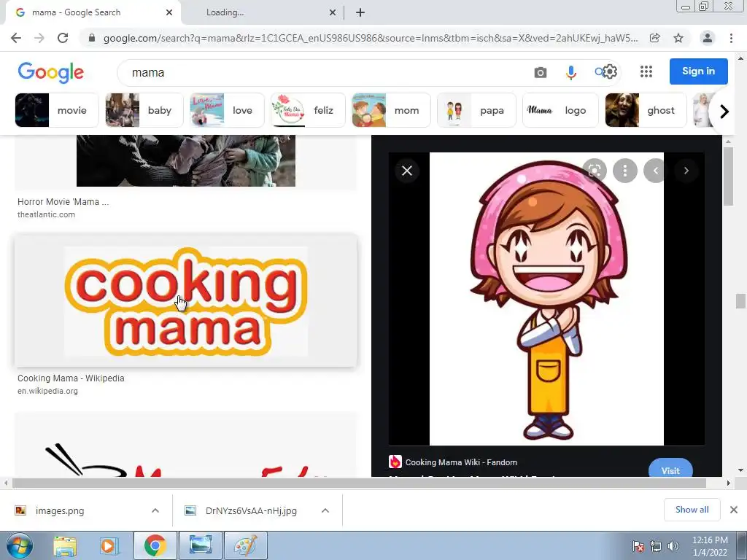Click the browser forward arrow
747x560 pixels.
39,38
